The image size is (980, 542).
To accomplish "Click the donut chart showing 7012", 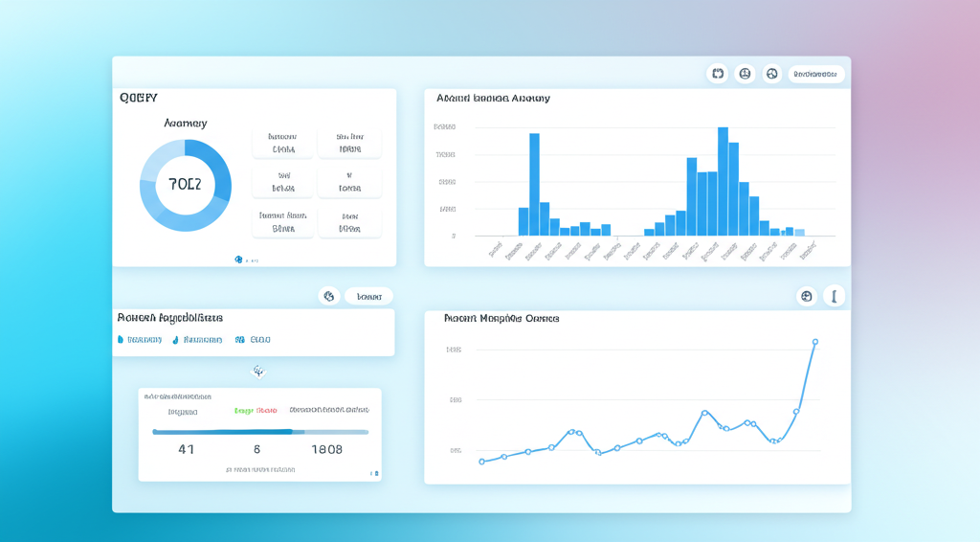I will pyautogui.click(x=185, y=185).
